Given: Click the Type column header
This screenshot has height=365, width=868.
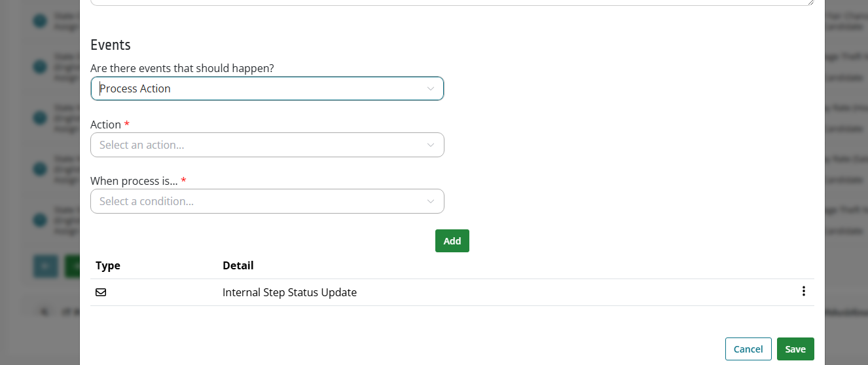Looking at the screenshot, I should 108,265.
